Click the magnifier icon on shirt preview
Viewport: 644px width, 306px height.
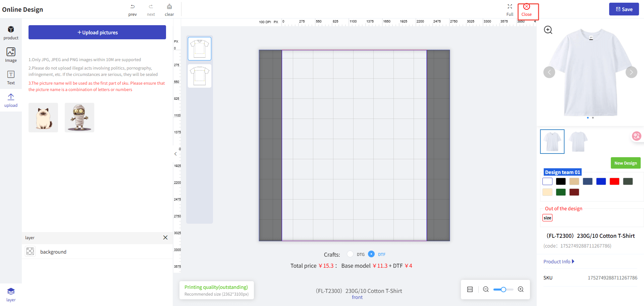[x=548, y=30]
